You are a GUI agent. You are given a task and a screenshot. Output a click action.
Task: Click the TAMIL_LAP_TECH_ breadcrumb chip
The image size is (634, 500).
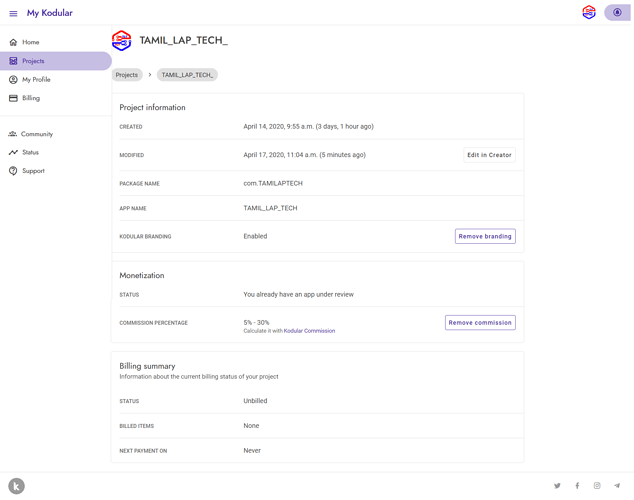coord(187,75)
